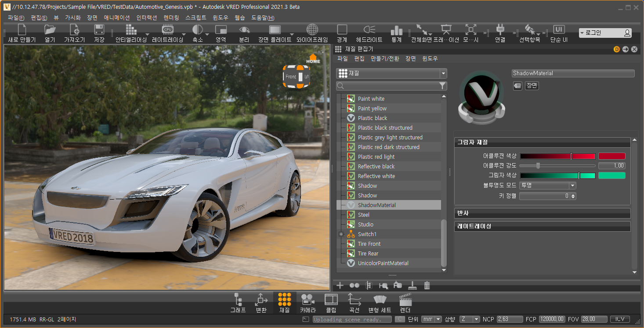Click the green 그림자 색상 color swatch
644x328 pixels.
(x=611, y=175)
